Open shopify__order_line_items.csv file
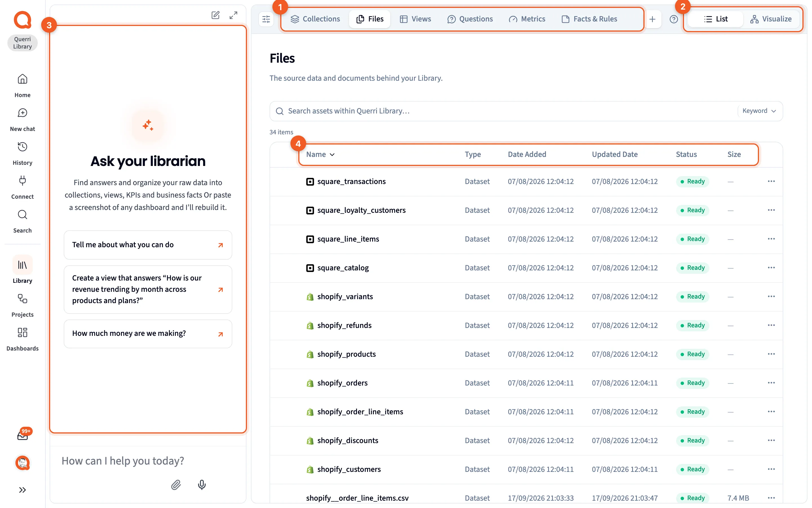812x508 pixels. (x=357, y=498)
